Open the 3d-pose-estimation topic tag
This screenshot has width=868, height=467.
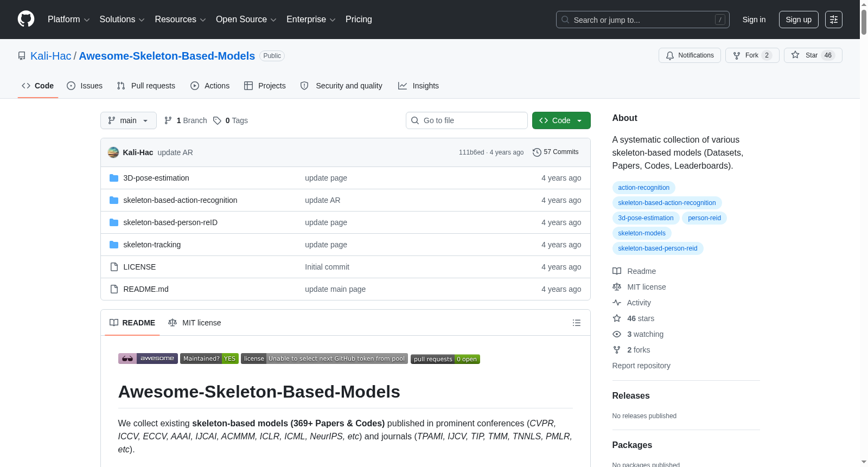point(646,218)
